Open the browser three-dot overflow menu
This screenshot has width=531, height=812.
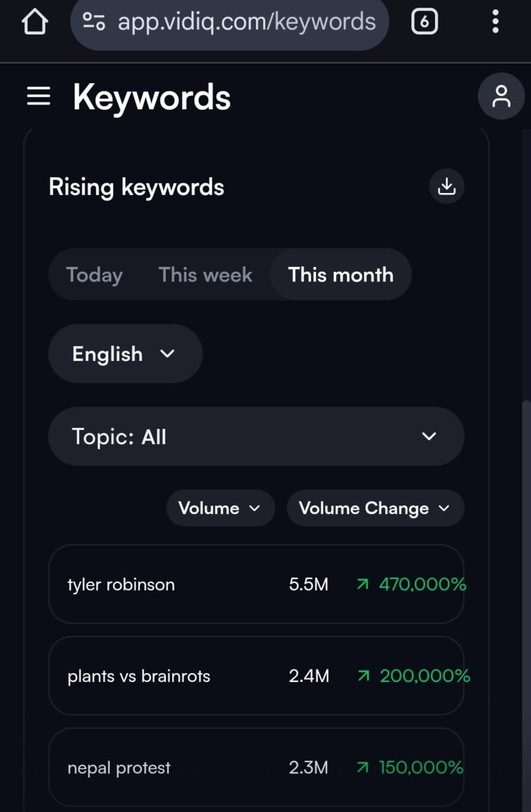click(495, 22)
